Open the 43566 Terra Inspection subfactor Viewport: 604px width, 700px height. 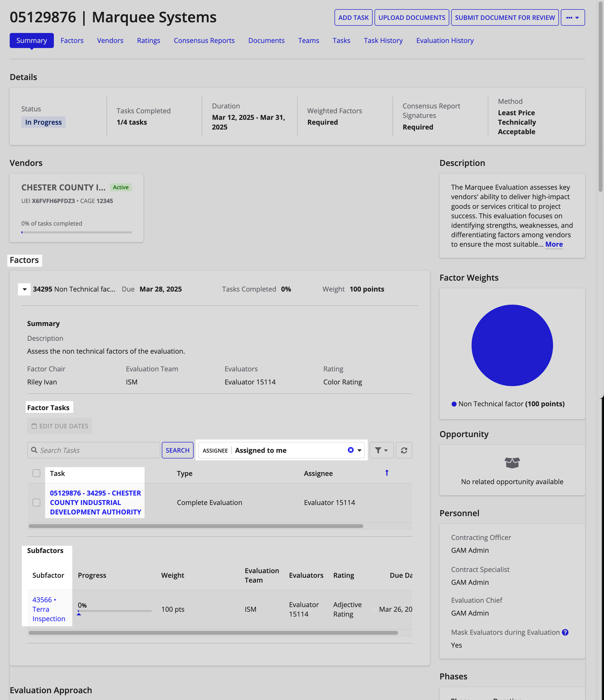tap(49, 609)
